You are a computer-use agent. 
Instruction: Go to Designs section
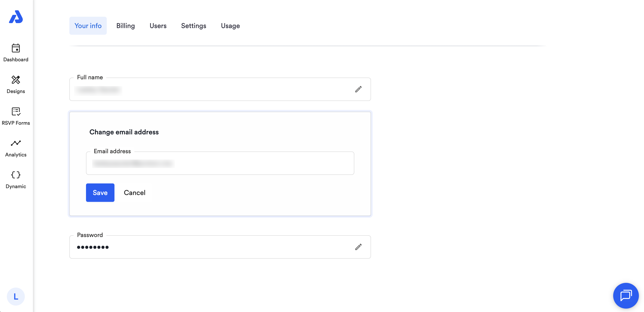[x=16, y=84]
